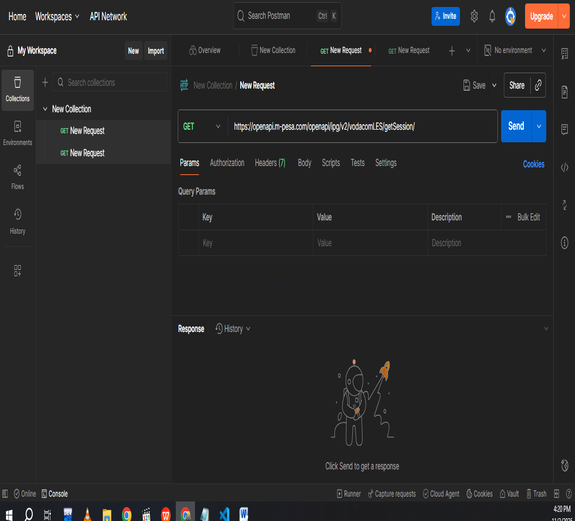Click the settings gear icon in header
This screenshot has height=521, width=575.
coord(474,16)
